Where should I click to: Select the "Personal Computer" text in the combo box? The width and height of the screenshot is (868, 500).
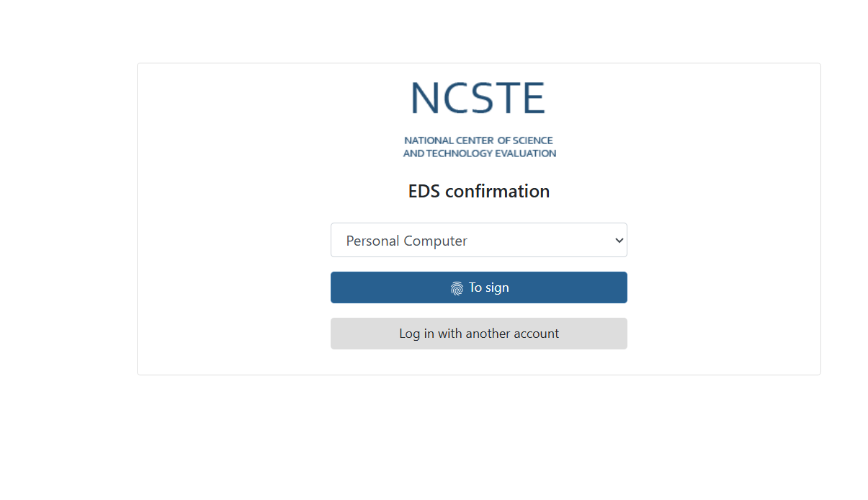(x=406, y=241)
